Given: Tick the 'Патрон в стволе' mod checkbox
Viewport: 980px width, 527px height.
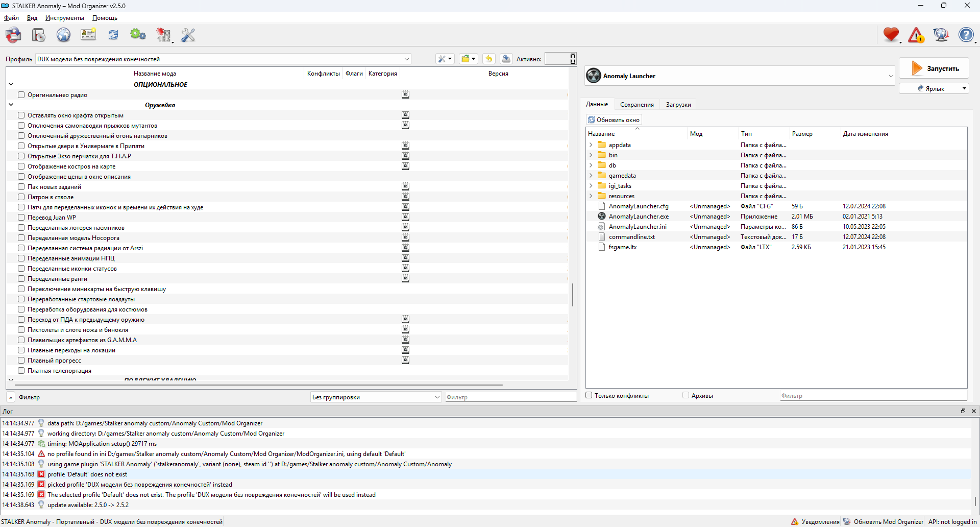Looking at the screenshot, I should pos(21,197).
